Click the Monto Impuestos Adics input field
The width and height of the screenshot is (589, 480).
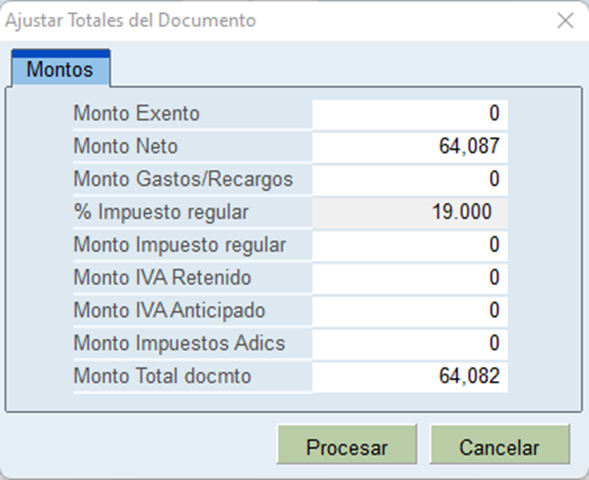click(x=410, y=343)
